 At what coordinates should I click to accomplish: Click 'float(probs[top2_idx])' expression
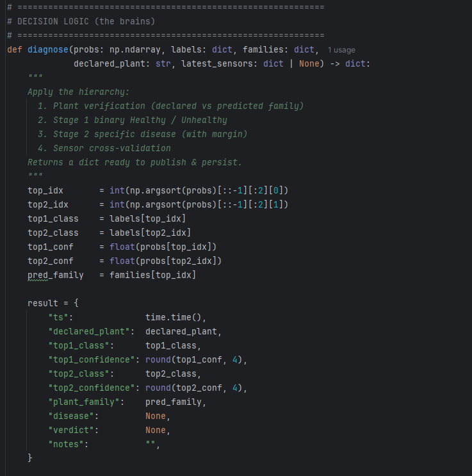(x=165, y=261)
